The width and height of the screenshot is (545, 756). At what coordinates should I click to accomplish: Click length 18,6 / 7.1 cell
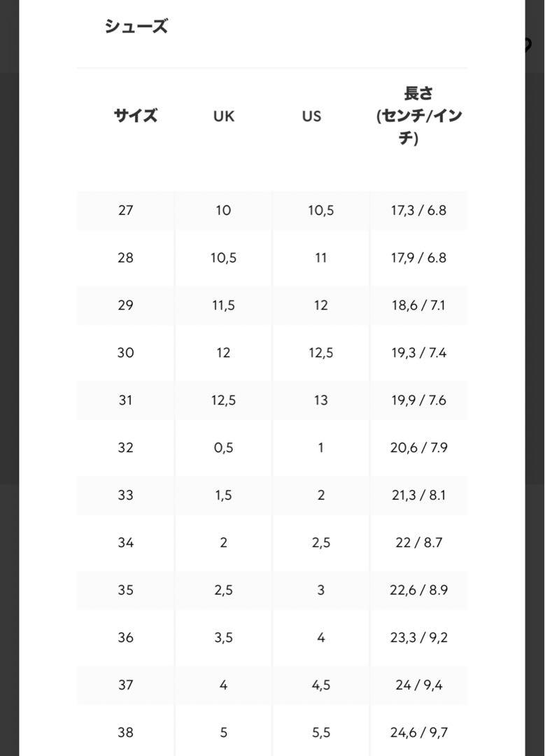tap(418, 305)
